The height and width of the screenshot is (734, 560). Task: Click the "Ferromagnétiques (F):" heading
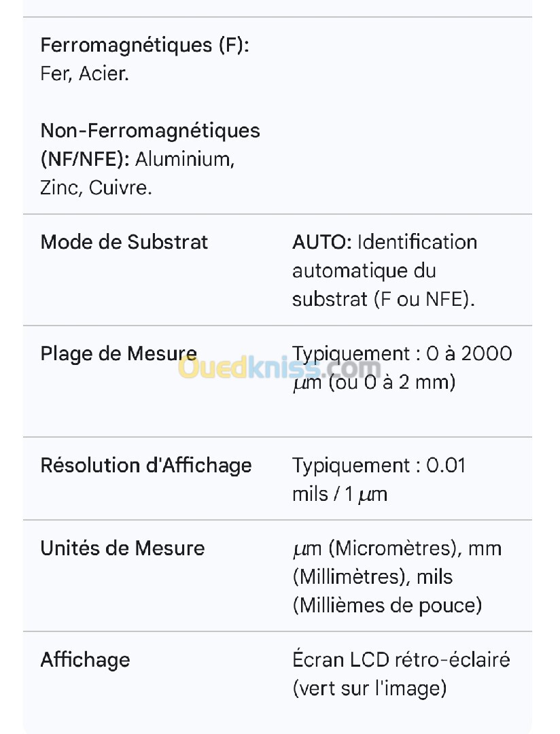145,46
